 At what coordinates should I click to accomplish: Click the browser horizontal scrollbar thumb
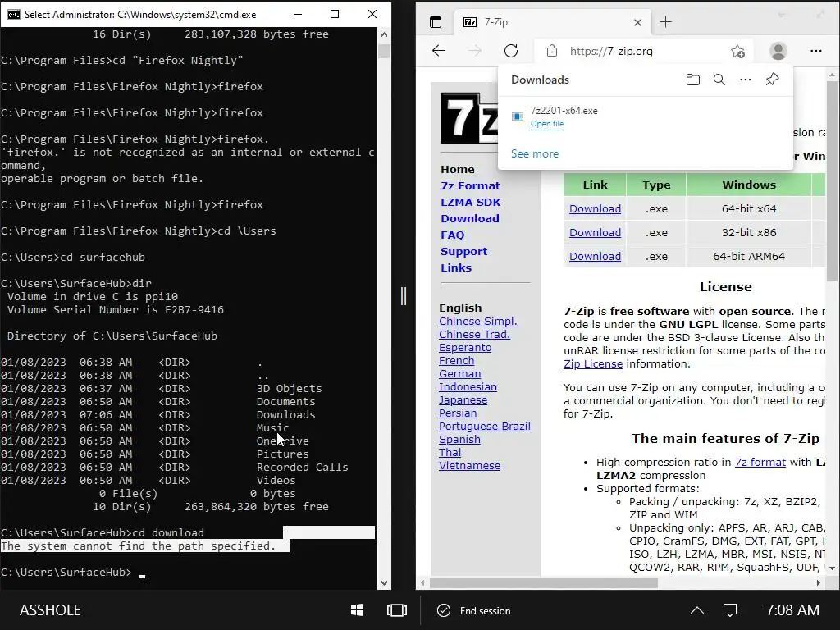pyautogui.click(x=544, y=583)
